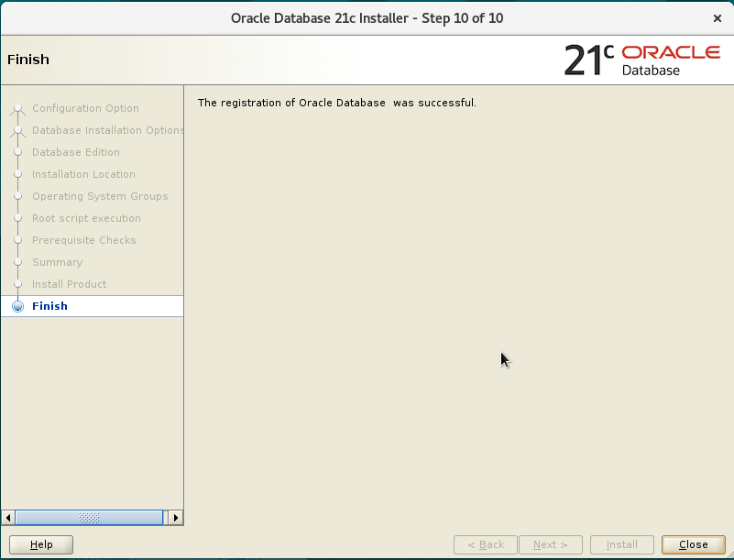Select Summary step in sidebar
734x560 pixels.
click(x=58, y=262)
